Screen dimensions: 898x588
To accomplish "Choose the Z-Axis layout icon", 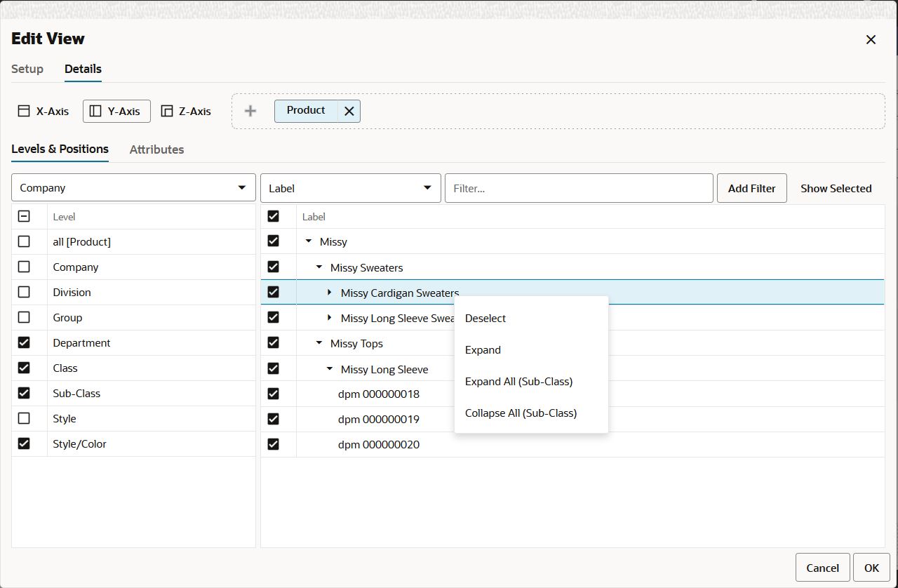I will [x=167, y=111].
